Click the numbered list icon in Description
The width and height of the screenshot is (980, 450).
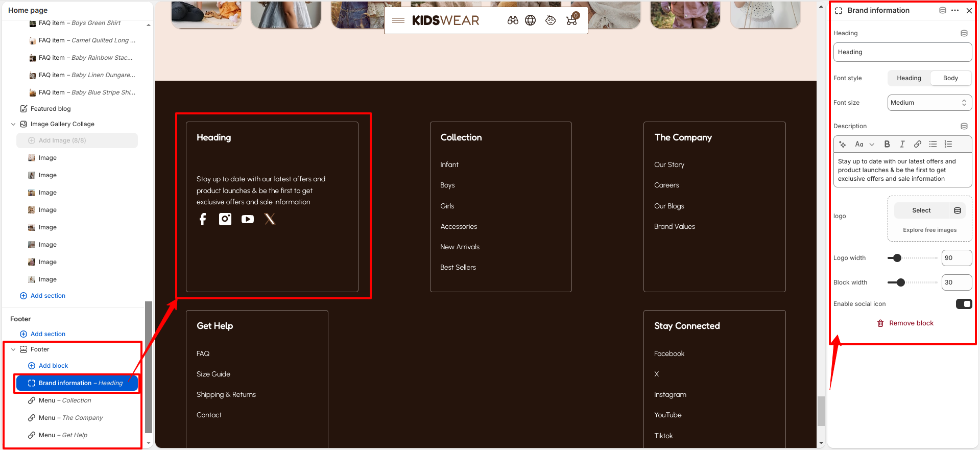pyautogui.click(x=948, y=145)
